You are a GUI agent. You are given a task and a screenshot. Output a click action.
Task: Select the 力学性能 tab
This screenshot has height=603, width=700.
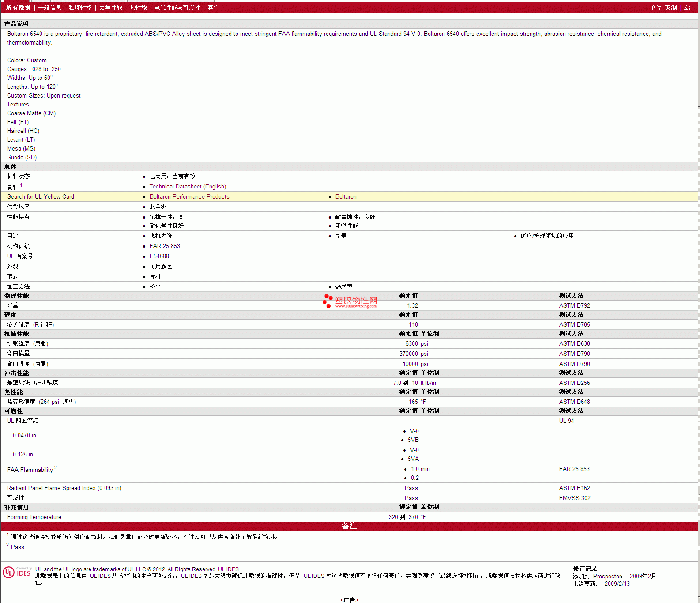click(x=111, y=8)
